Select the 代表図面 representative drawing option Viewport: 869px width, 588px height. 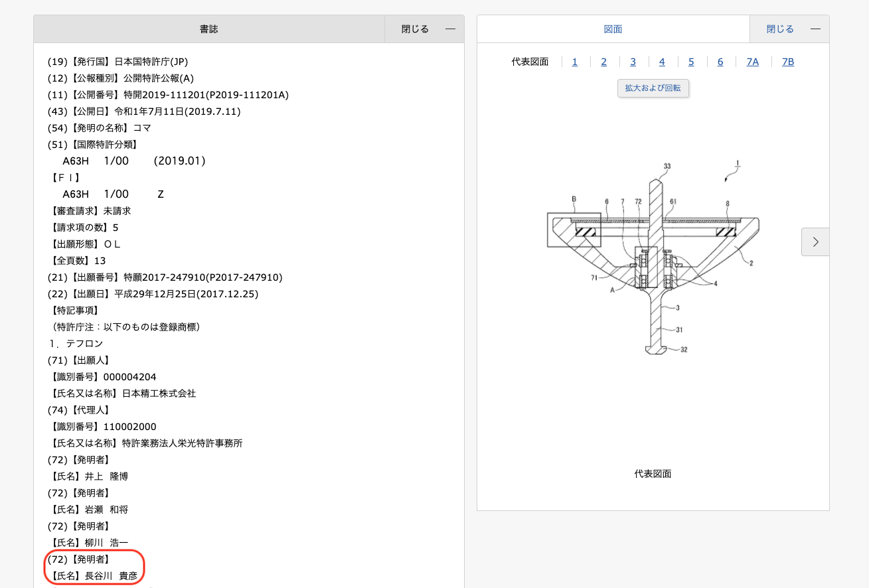530,62
